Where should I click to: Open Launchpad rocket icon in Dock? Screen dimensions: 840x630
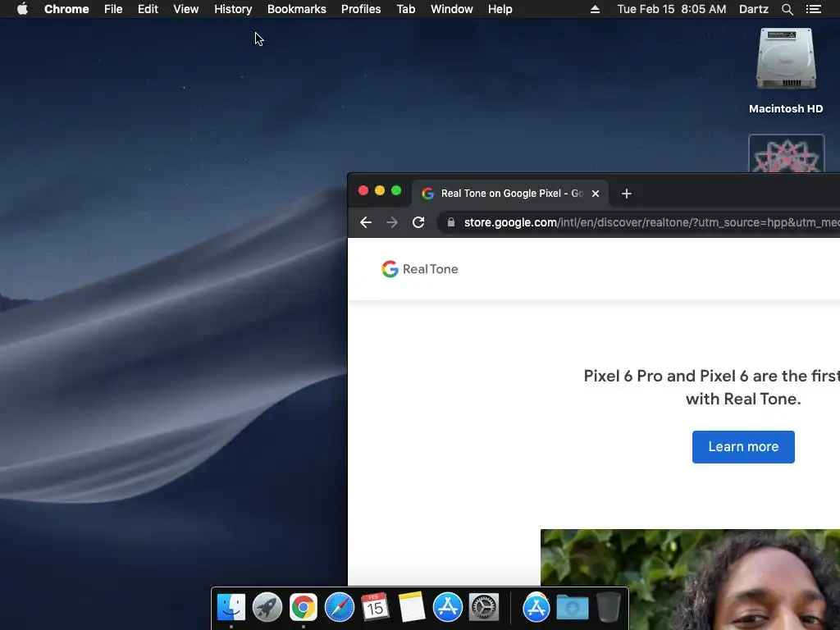point(267,607)
